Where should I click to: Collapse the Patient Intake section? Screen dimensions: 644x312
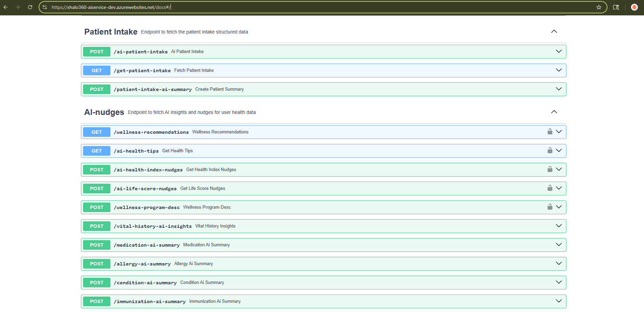554,31
